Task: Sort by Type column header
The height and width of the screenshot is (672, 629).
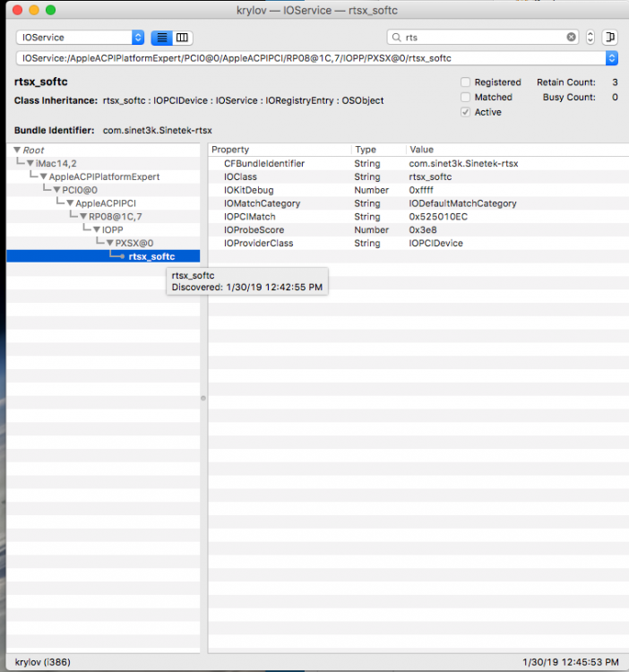Action: [378, 150]
